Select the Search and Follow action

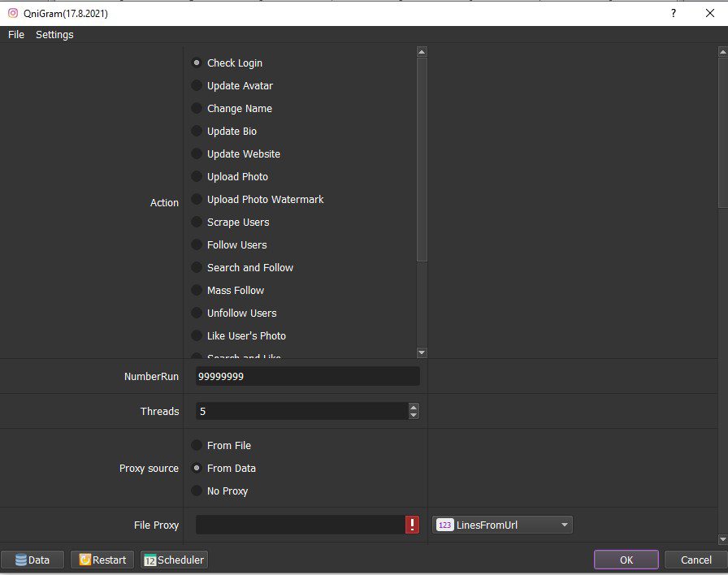243,267
